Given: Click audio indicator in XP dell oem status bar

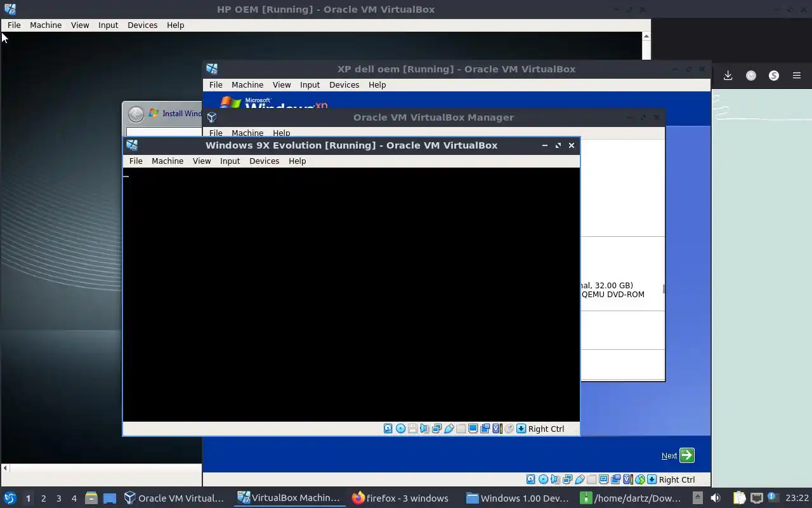Looking at the screenshot, I should tap(554, 479).
